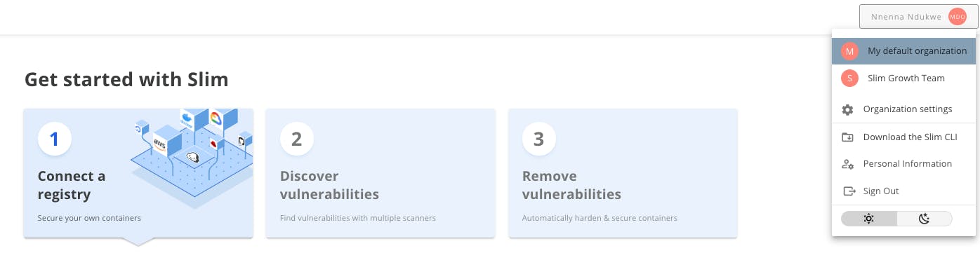Click the Sign Out arrow icon
This screenshot has height=253, width=980.
[848, 191]
